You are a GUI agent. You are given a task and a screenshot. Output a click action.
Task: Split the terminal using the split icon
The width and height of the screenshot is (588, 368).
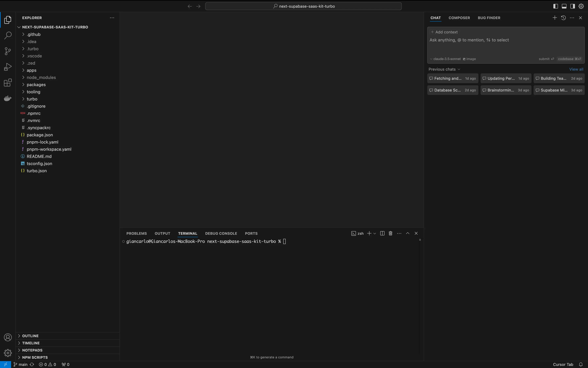tap(382, 233)
